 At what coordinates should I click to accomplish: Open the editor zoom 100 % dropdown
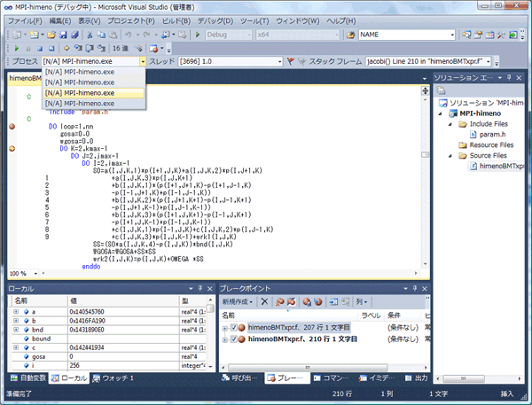click(x=35, y=273)
